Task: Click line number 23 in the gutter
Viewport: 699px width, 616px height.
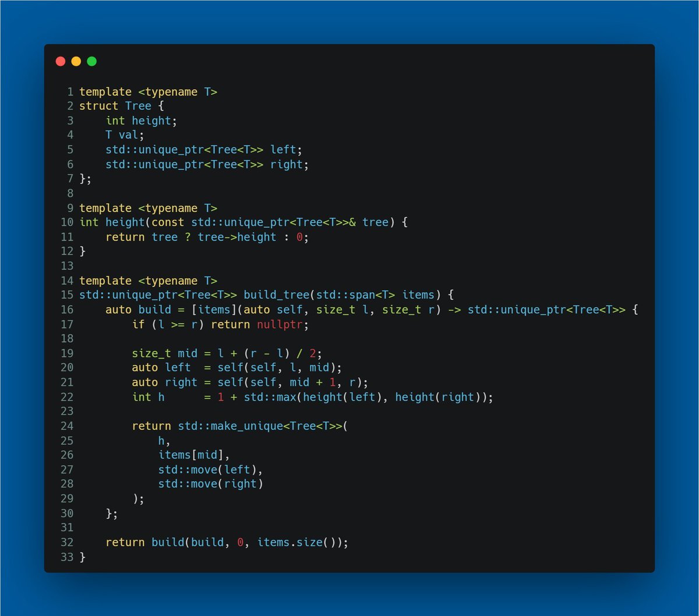Action: [67, 412]
